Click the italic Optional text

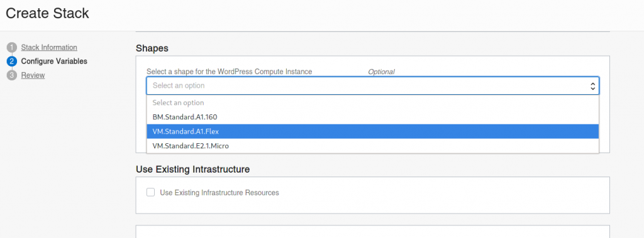pos(381,72)
